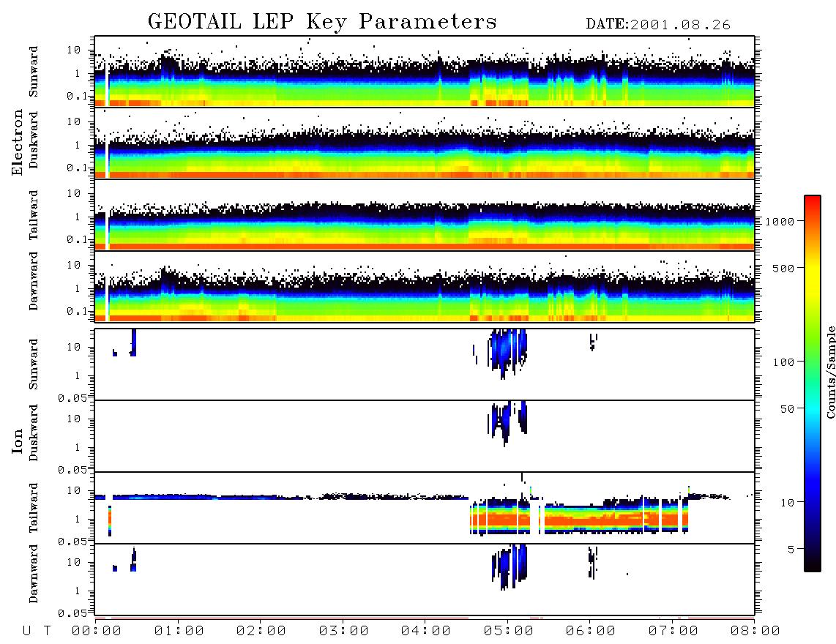Click the 500 tick on the colorbar

pos(784,269)
